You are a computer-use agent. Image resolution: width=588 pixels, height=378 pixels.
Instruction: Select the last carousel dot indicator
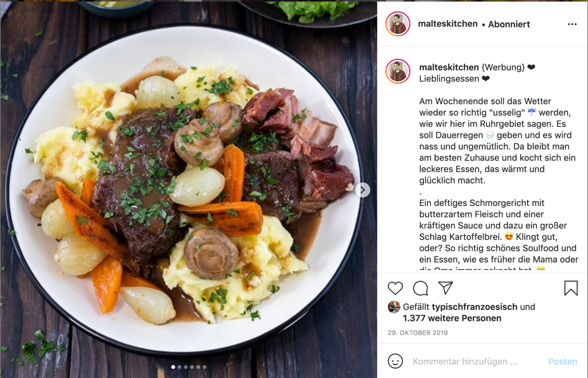(x=204, y=367)
